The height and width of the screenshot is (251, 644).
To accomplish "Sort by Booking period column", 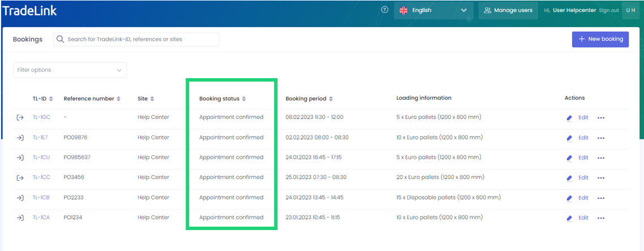I will 331,99.
